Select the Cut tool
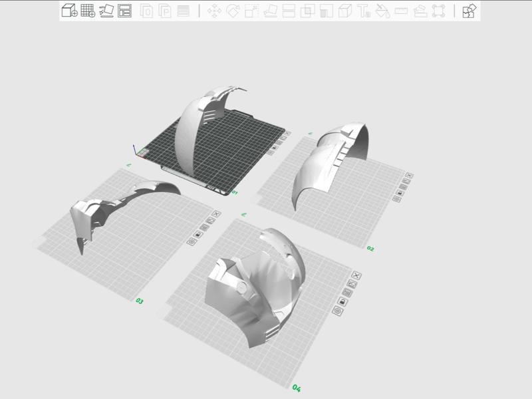The image size is (532, 399). click(x=289, y=11)
